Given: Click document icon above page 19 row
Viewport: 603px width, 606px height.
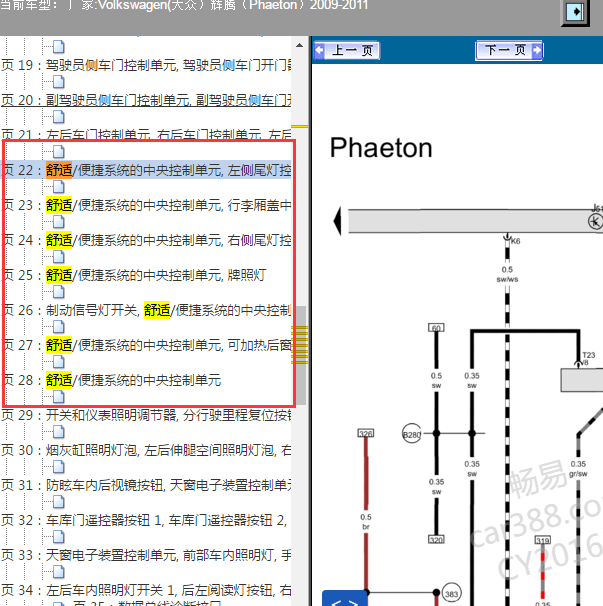Looking at the screenshot, I should [x=58, y=47].
